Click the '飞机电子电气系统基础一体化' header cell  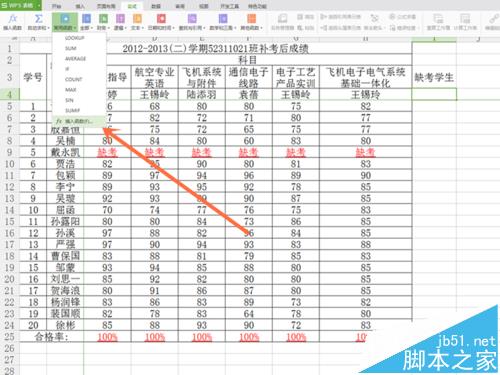tap(366, 77)
